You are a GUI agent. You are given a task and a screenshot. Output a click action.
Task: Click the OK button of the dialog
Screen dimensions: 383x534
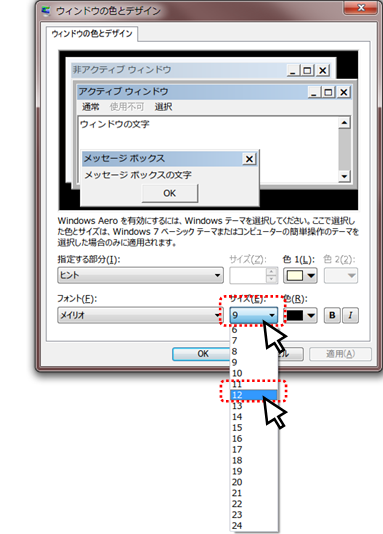(202, 354)
